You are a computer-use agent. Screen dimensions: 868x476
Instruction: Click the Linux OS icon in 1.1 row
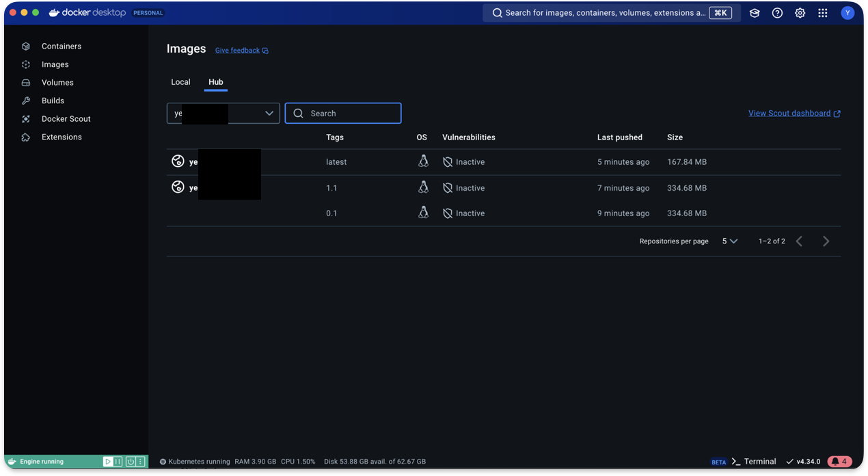coord(424,187)
